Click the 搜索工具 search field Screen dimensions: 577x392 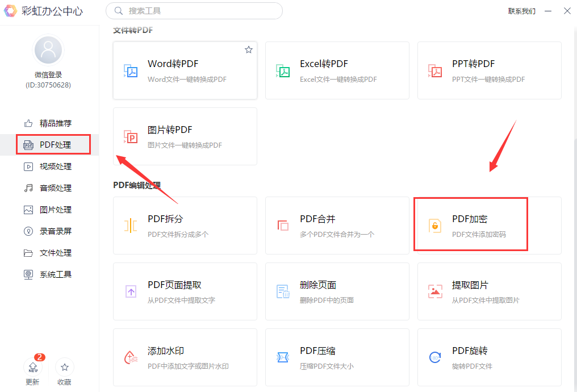click(x=194, y=11)
